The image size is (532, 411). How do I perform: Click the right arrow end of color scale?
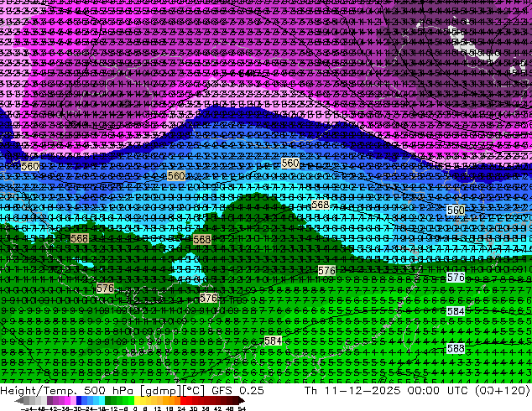coord(242,401)
